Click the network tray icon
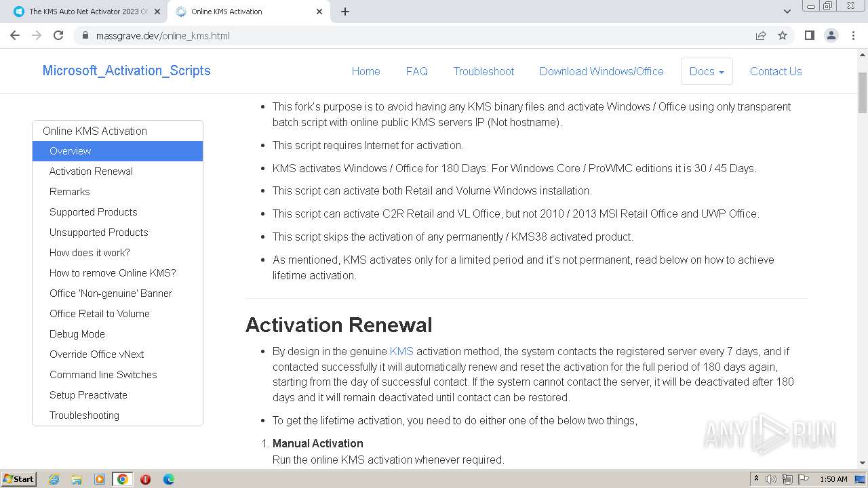This screenshot has width=868, height=488. [787, 479]
